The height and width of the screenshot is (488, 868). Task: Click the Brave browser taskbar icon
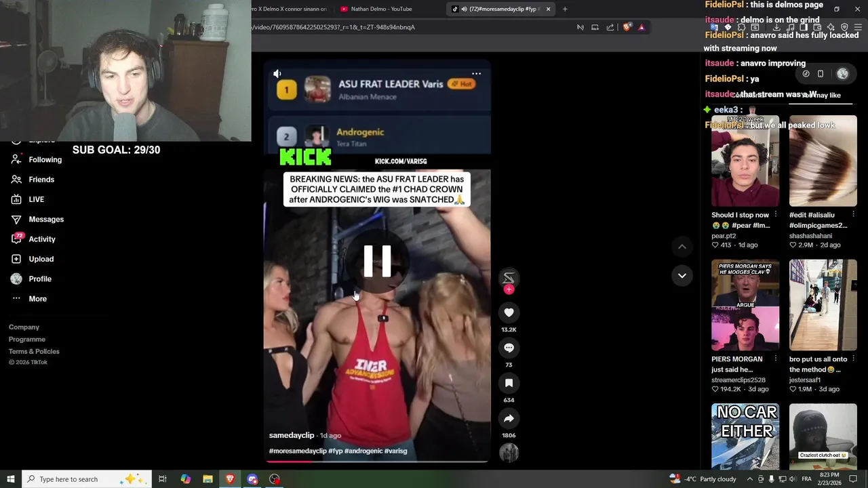click(x=230, y=479)
